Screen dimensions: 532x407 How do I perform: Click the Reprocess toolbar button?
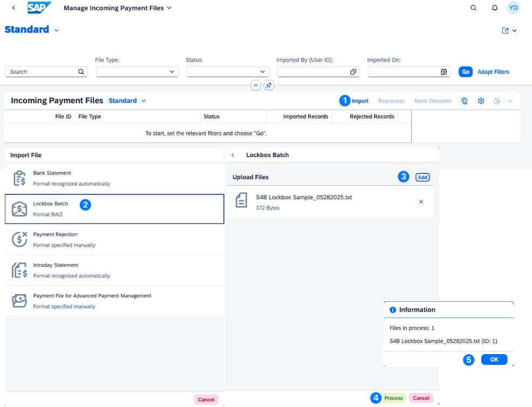[x=391, y=101]
